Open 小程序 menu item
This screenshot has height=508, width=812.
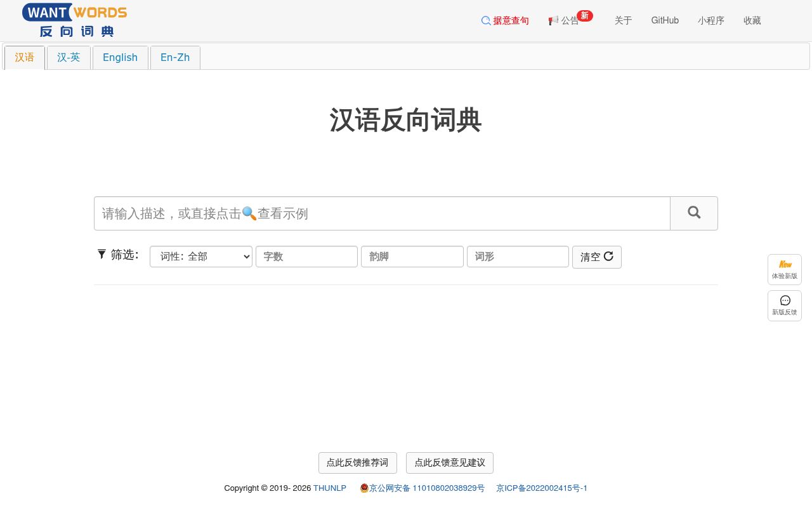pyautogui.click(x=711, y=21)
